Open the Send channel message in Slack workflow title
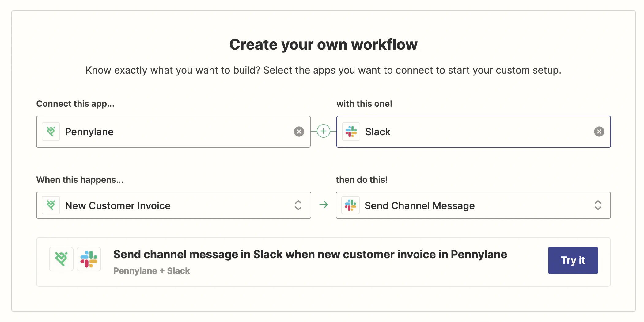Screen dimensions: 644x322 coord(310,255)
